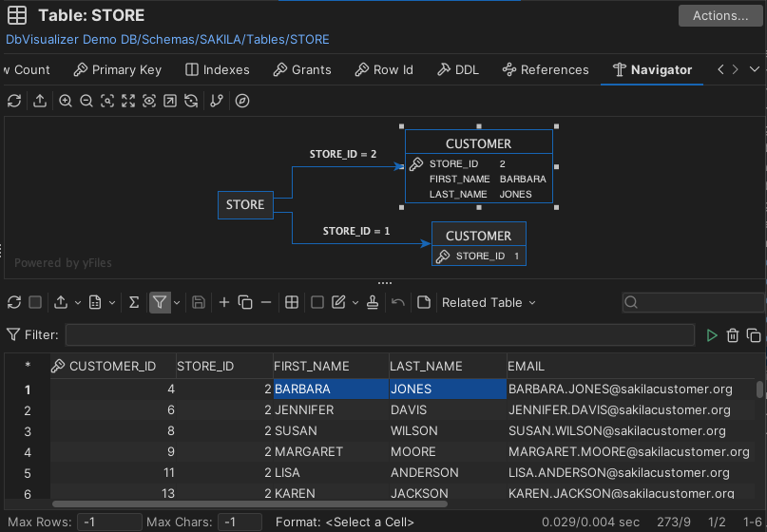Switch to the DDL tab
This screenshot has height=532, width=767.
click(457, 69)
